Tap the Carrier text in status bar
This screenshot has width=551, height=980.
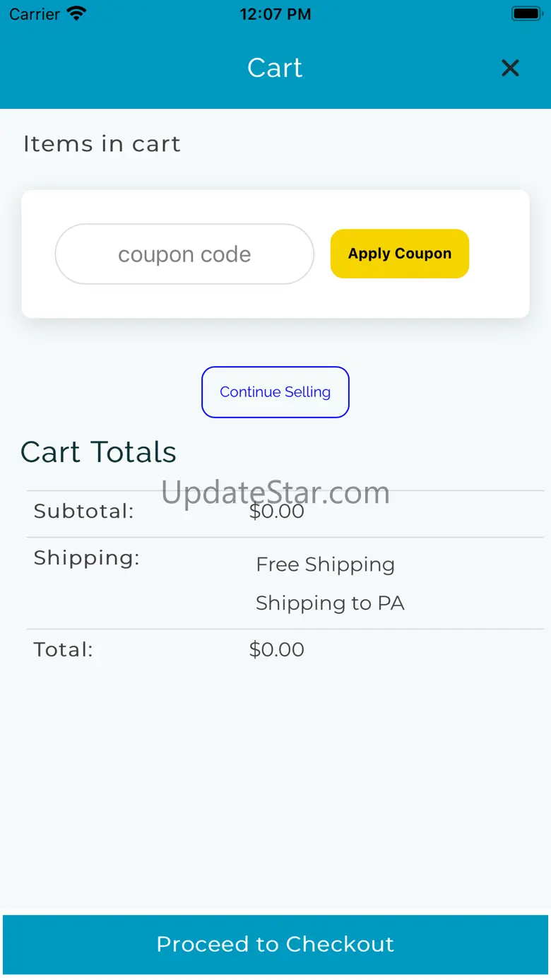[34, 13]
